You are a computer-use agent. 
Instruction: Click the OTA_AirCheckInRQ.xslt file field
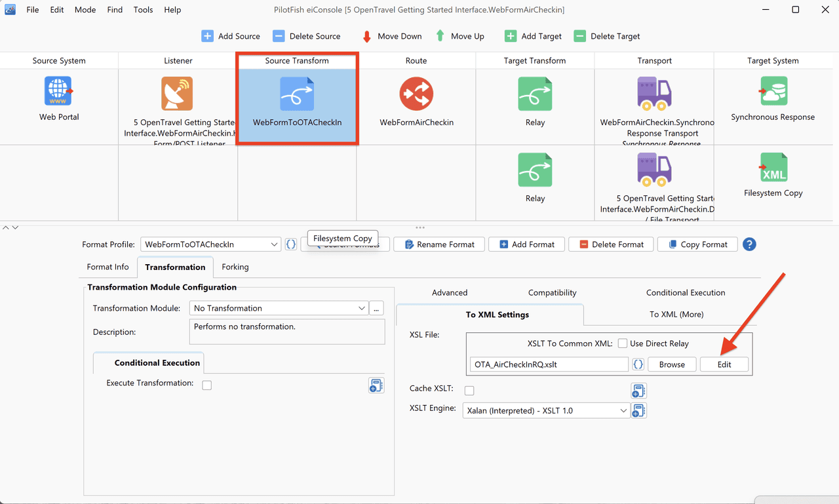coord(549,364)
